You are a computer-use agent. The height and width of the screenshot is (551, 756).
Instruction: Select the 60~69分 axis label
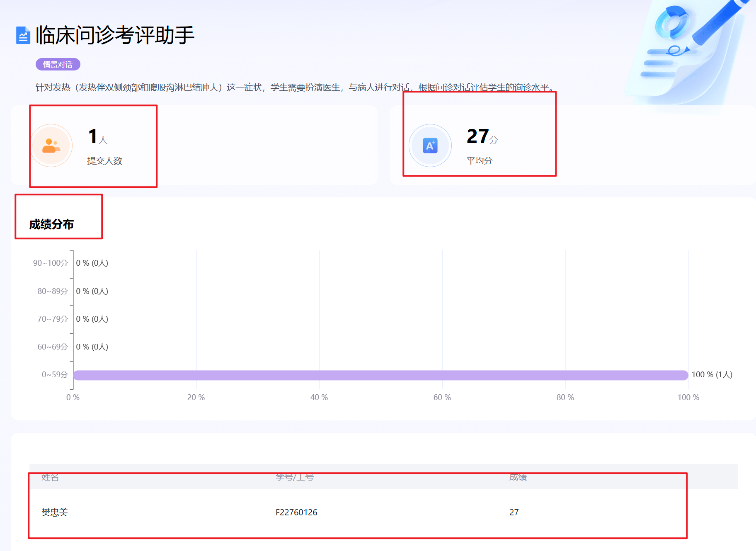pos(52,347)
